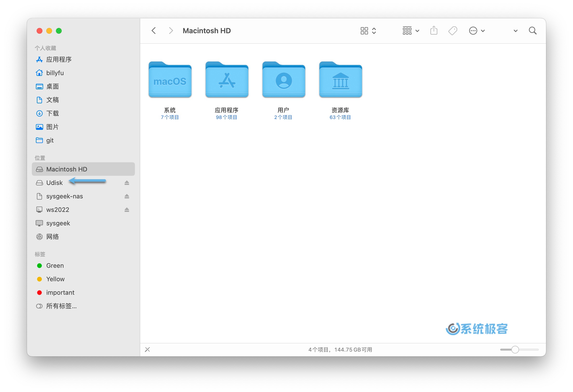Select the billyfu home folder
This screenshot has height=392, width=573.
pos(83,73)
